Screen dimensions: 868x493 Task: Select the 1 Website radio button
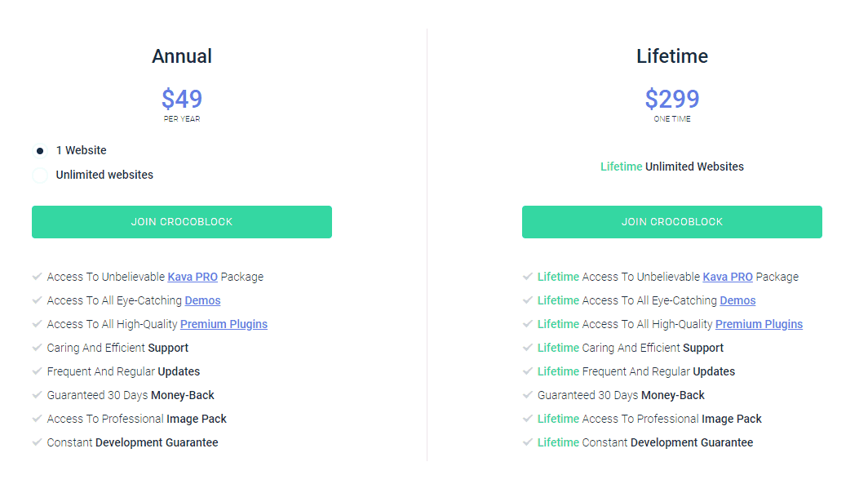[x=38, y=150]
